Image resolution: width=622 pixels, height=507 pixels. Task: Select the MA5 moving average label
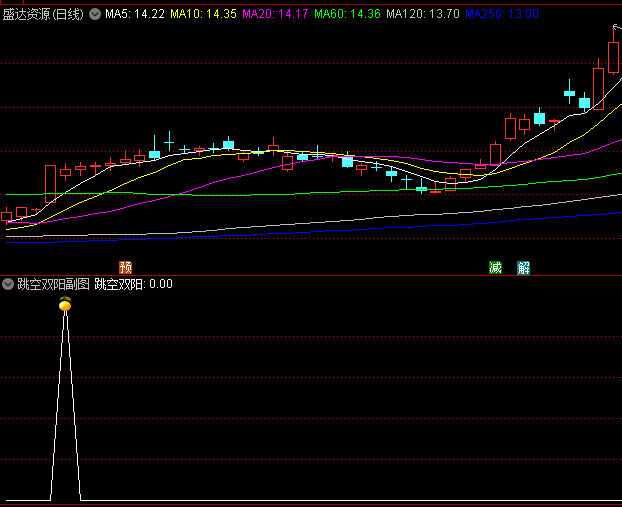tap(135, 14)
